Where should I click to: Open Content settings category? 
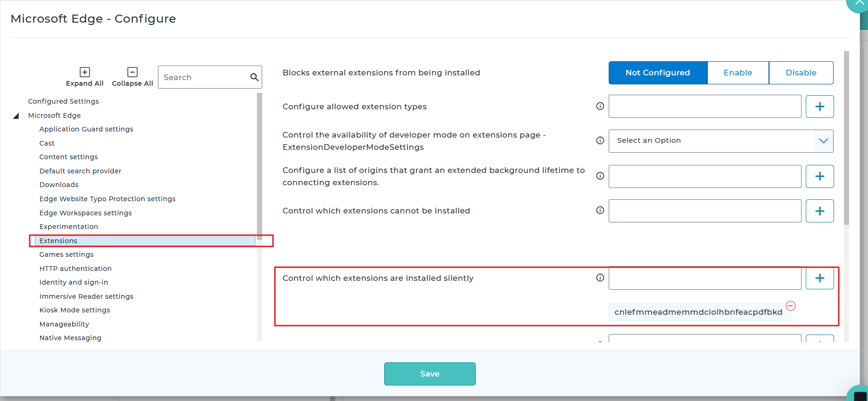click(68, 157)
